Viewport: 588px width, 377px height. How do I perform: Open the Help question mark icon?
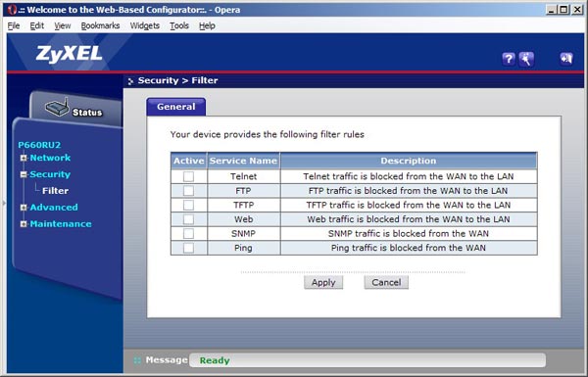coord(509,59)
